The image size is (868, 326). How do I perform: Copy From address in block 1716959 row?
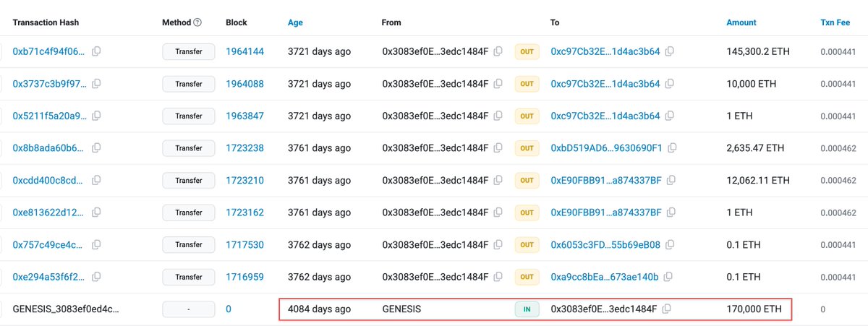pos(498,277)
